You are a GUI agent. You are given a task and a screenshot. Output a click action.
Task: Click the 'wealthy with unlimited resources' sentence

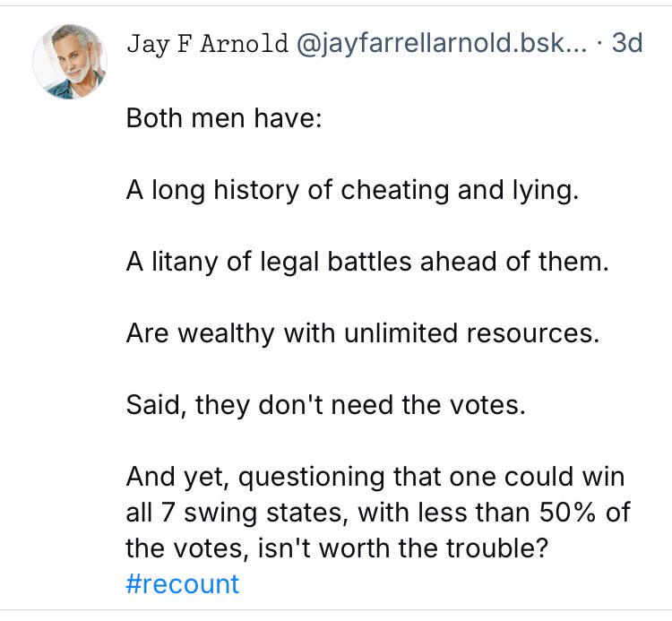363,333
